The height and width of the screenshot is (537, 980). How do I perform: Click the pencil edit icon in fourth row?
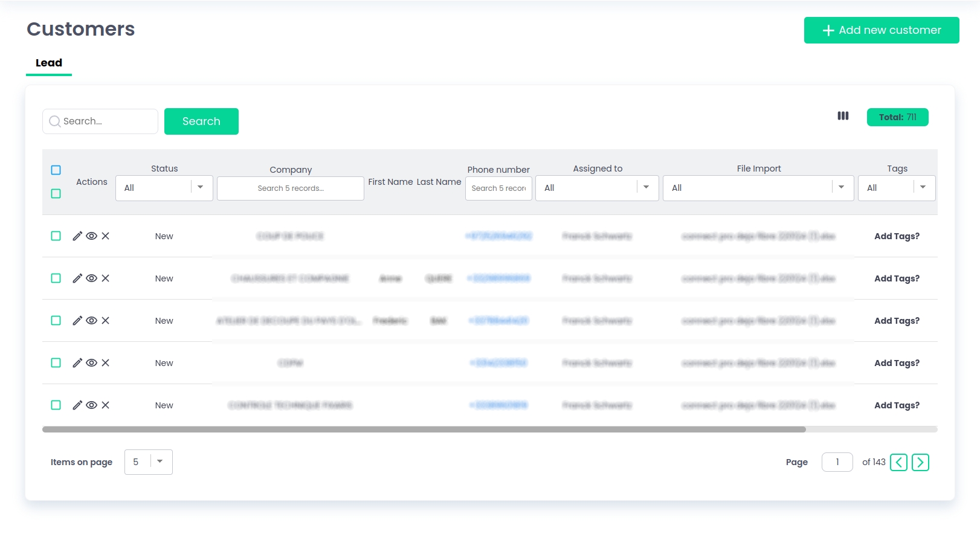click(77, 363)
